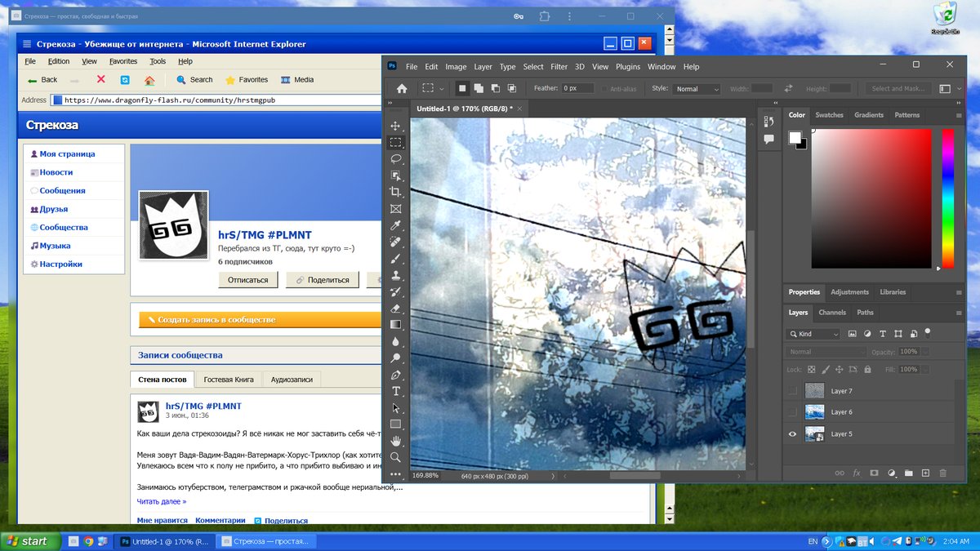This screenshot has height=551, width=980.
Task: Click the Отписаться button
Action: click(248, 280)
